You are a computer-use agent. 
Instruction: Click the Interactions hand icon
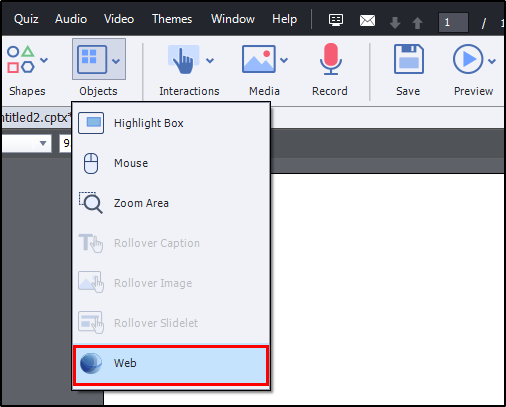pyautogui.click(x=183, y=59)
